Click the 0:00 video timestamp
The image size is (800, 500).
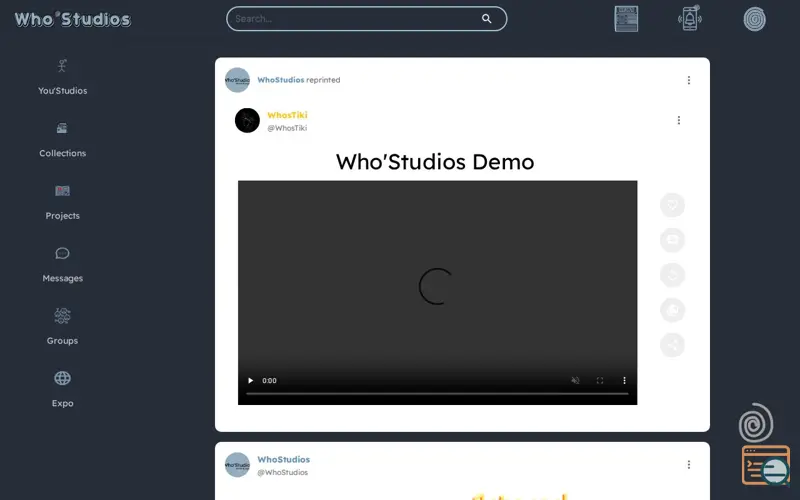point(269,381)
